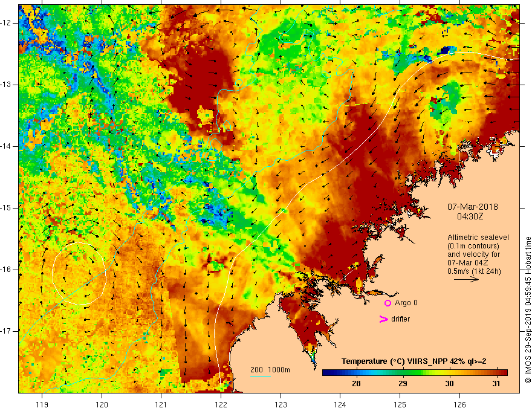The image size is (532, 411).
Task: Click the longitude axis label 122
Action: [x=221, y=404]
